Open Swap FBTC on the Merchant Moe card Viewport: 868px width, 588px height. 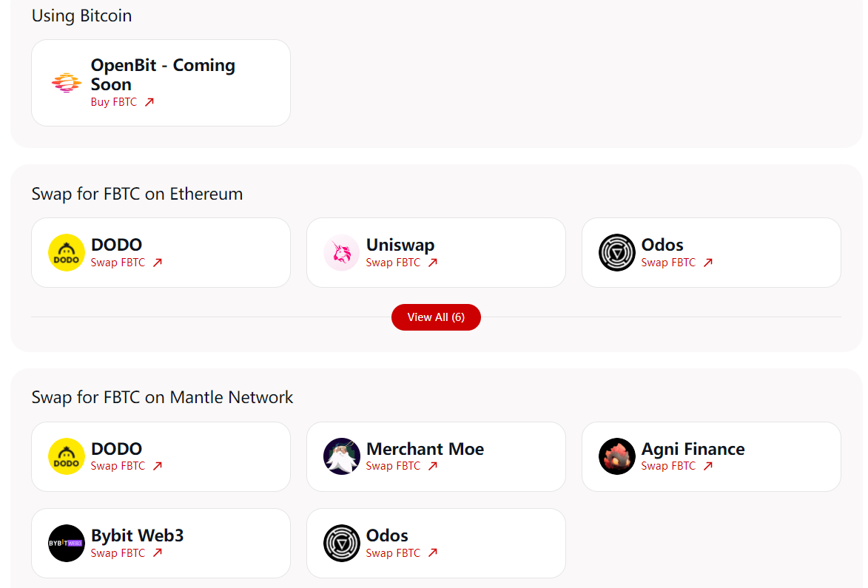pyautogui.click(x=393, y=466)
